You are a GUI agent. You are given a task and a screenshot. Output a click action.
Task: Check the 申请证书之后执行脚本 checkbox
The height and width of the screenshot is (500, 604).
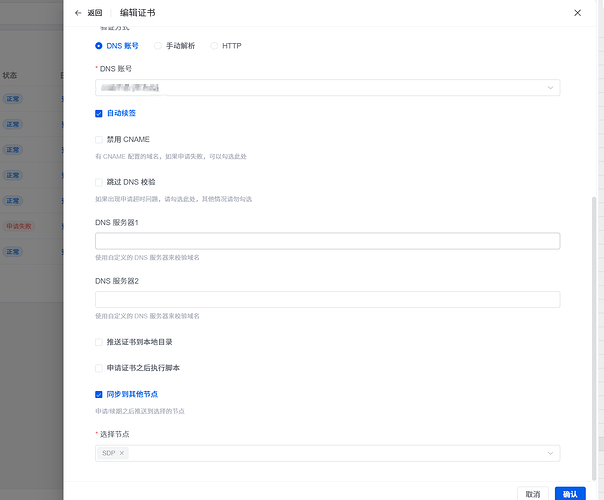click(99, 368)
